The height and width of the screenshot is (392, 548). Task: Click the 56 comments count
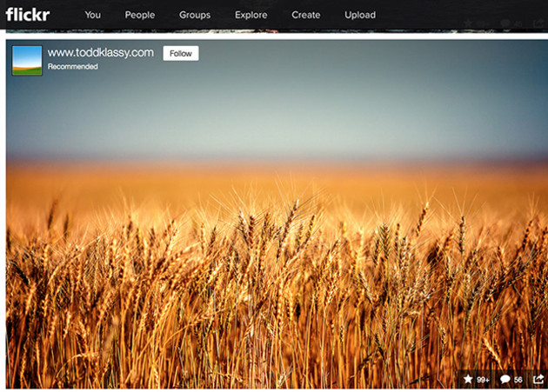tap(518, 380)
